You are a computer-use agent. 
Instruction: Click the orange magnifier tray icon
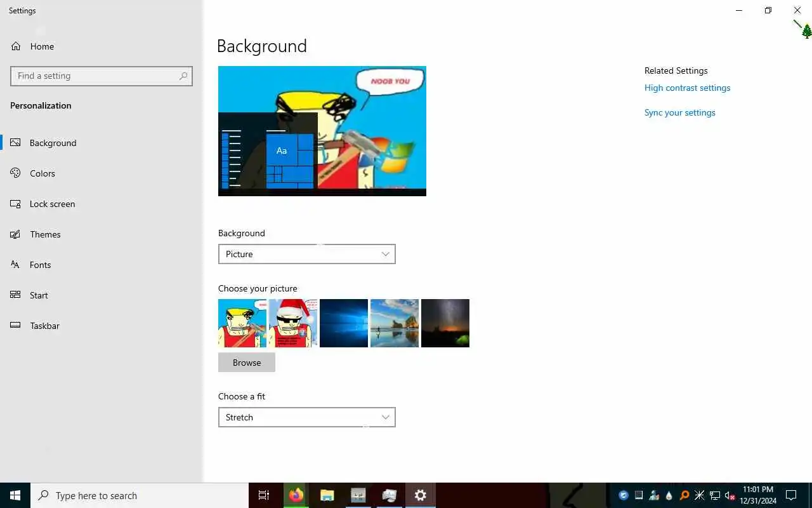(x=684, y=495)
